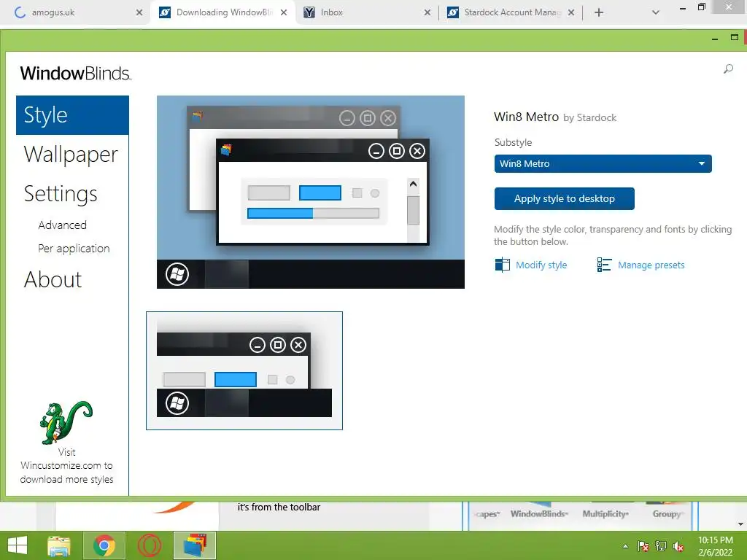Switch to Stardock Account Manager tab
747x560 pixels.
512,12
